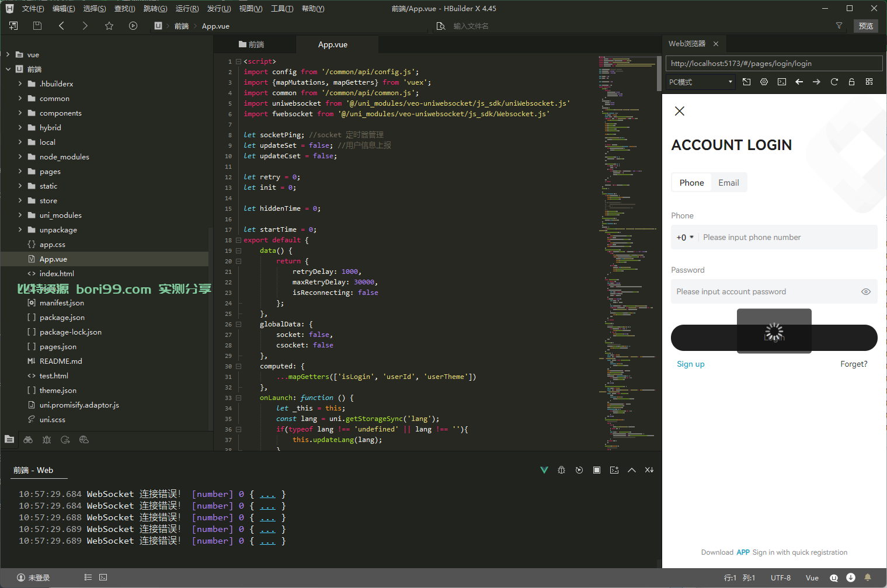Screen dimensions: 887x588
Task: Expand the components folder
Action: click(20, 113)
